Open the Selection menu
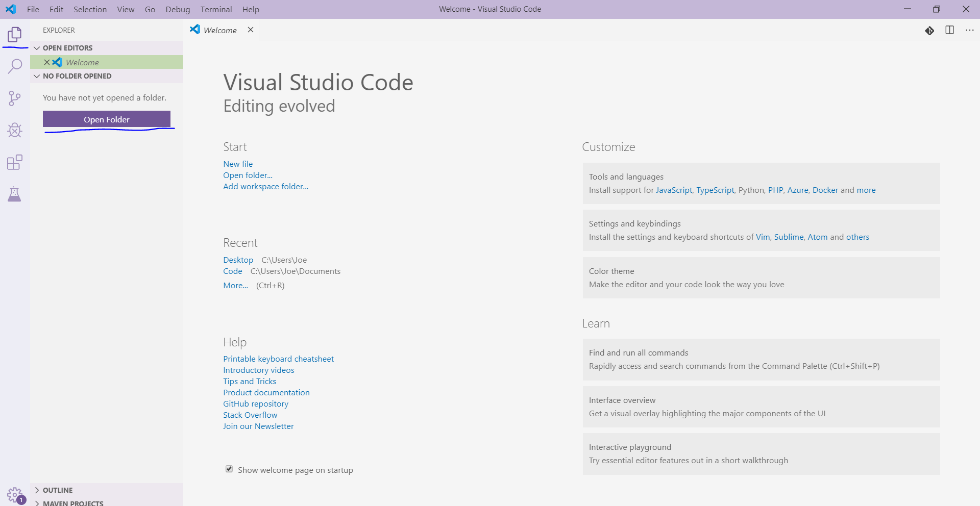 [90, 9]
